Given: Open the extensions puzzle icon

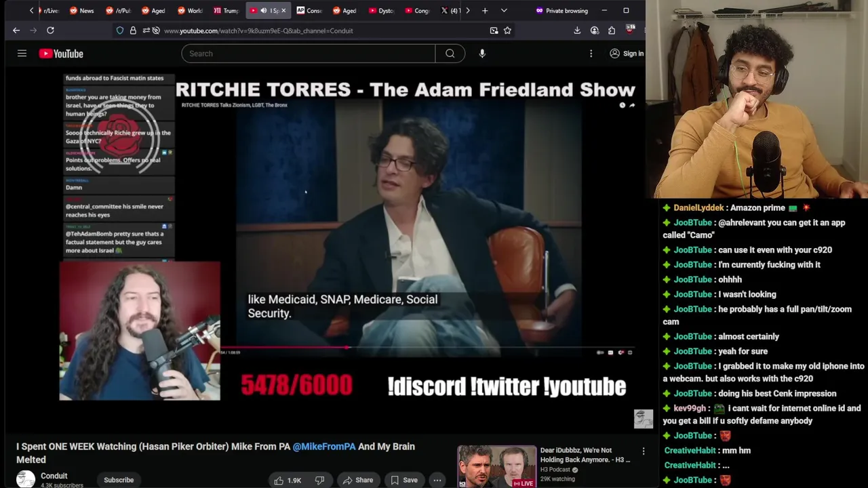Looking at the screenshot, I should 612,30.
